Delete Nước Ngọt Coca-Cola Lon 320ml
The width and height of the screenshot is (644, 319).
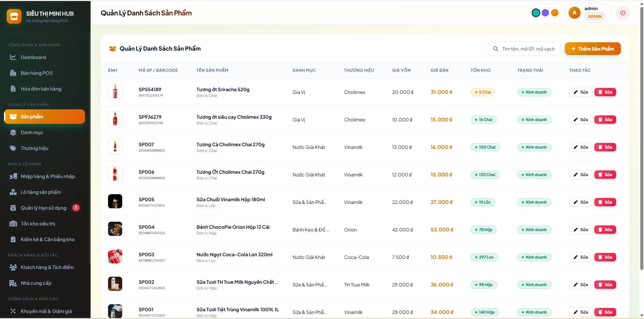pos(605,257)
